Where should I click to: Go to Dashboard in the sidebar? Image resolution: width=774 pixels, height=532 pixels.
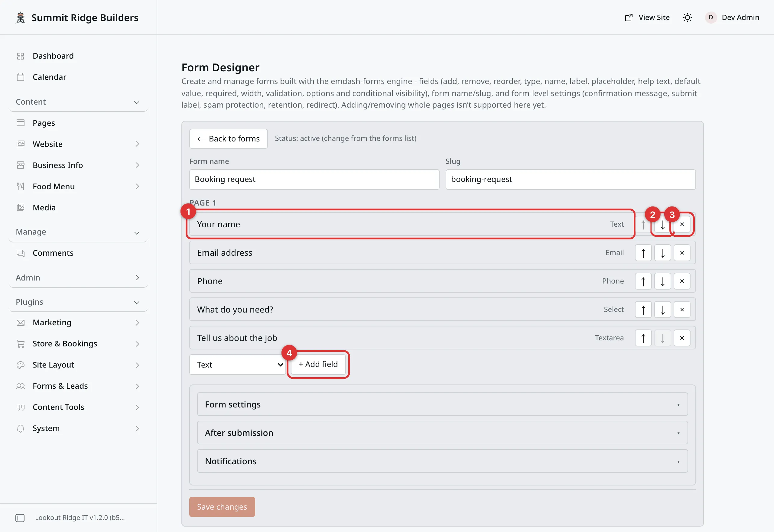(x=78, y=56)
